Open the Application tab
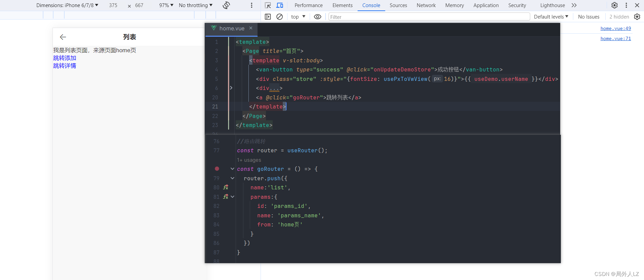 (486, 5)
